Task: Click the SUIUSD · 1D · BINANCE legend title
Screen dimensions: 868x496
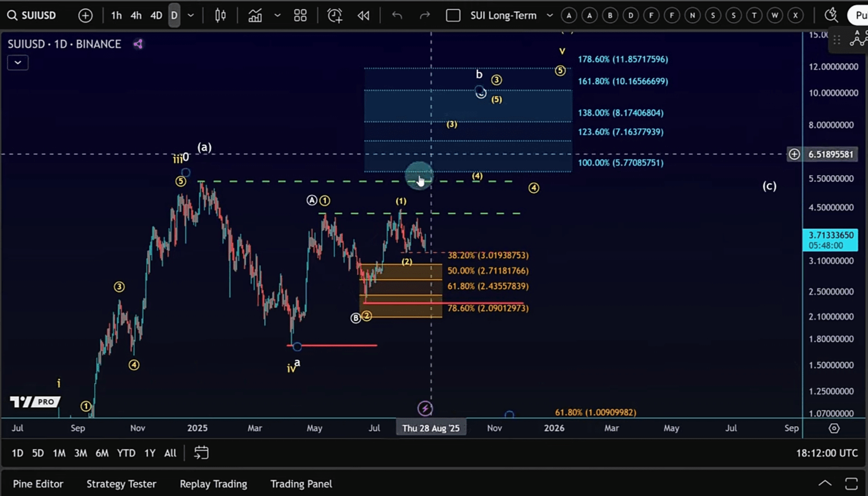Action: coord(64,44)
